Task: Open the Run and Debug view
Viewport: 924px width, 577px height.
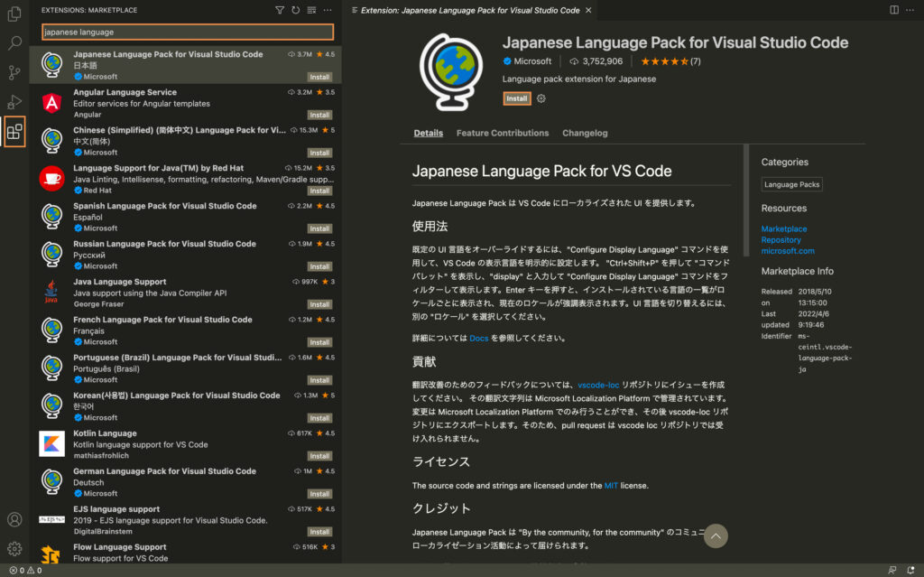Action: [x=14, y=101]
